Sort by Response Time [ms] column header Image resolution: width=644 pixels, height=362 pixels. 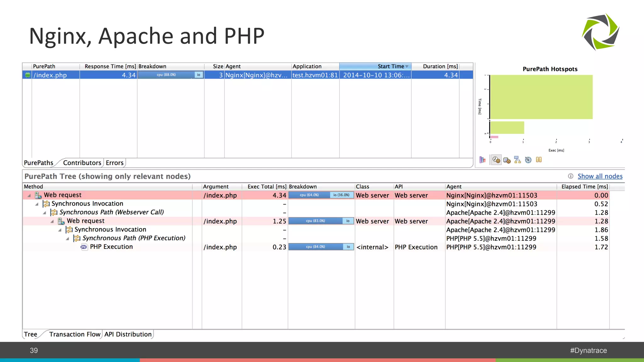coord(108,66)
